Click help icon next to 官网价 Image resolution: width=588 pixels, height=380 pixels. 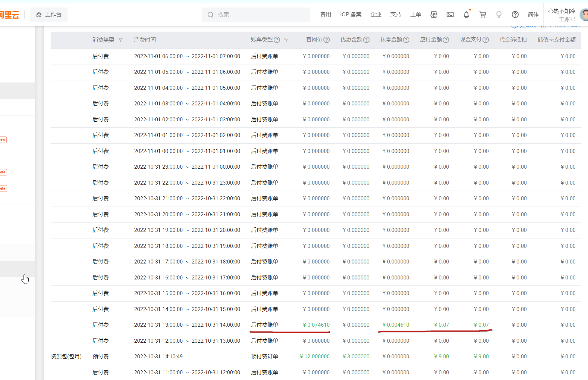click(327, 40)
